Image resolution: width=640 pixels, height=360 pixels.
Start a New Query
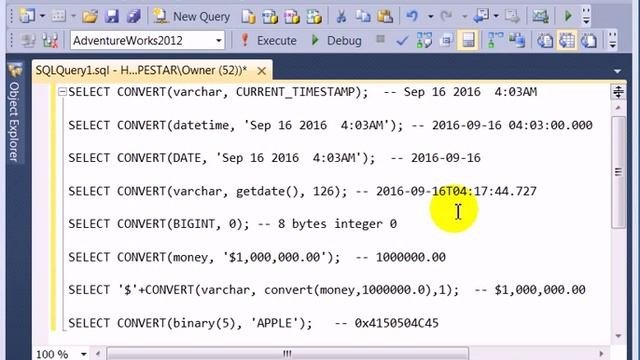point(191,16)
